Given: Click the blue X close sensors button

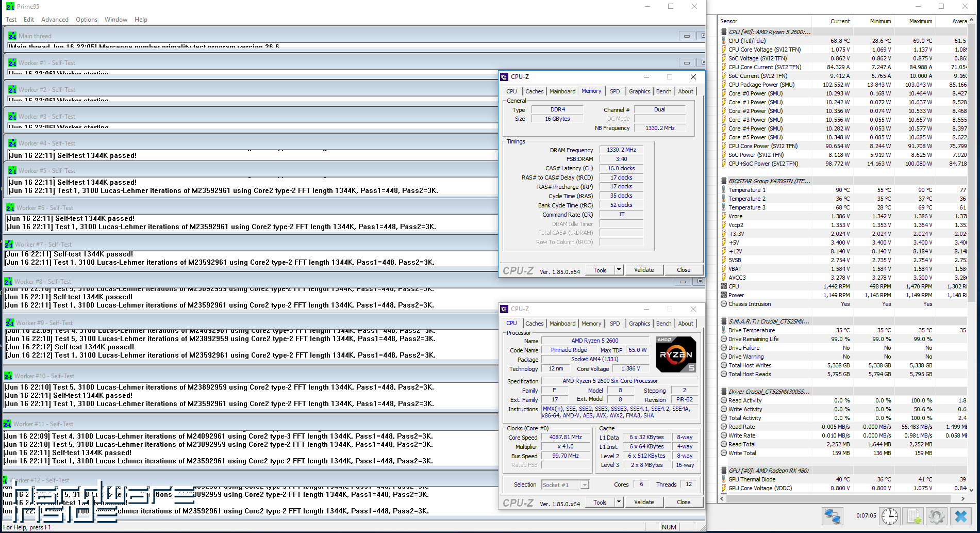Looking at the screenshot, I should click(x=961, y=516).
